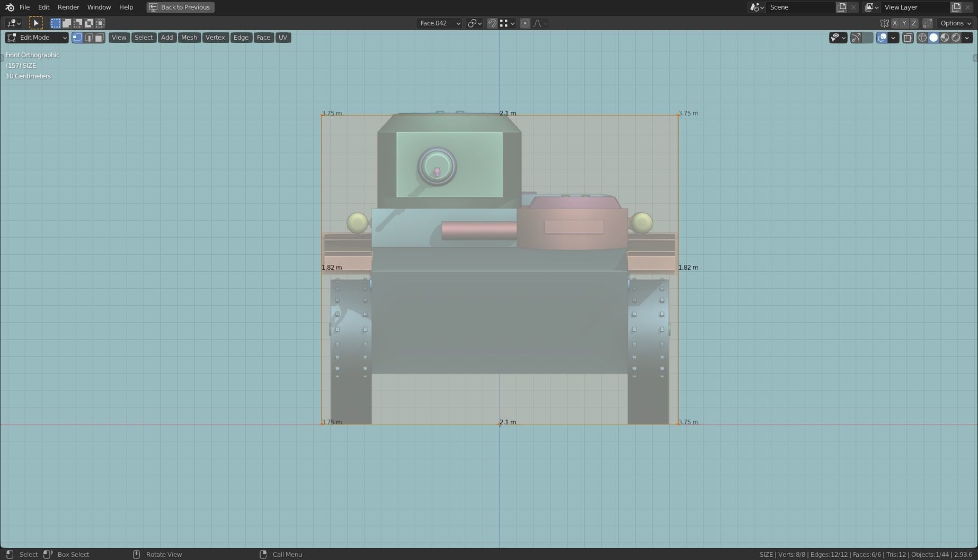This screenshot has height=560, width=978.
Task: Click the Box Select hint in status bar
Action: click(x=73, y=554)
